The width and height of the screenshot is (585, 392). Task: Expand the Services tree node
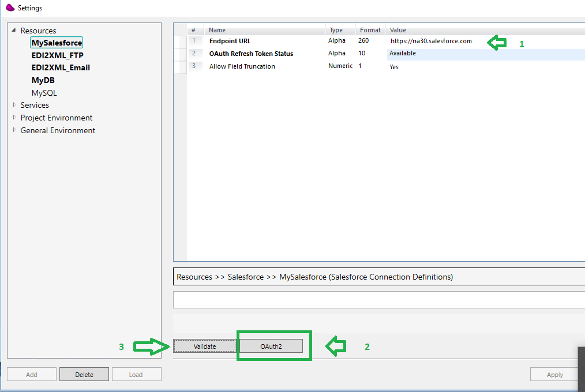[14, 105]
